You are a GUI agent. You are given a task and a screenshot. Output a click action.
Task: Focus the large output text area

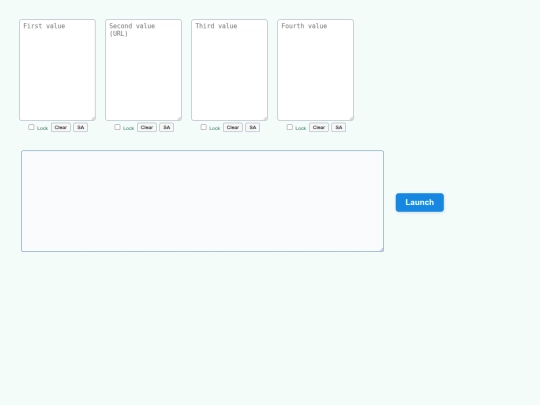click(x=202, y=201)
